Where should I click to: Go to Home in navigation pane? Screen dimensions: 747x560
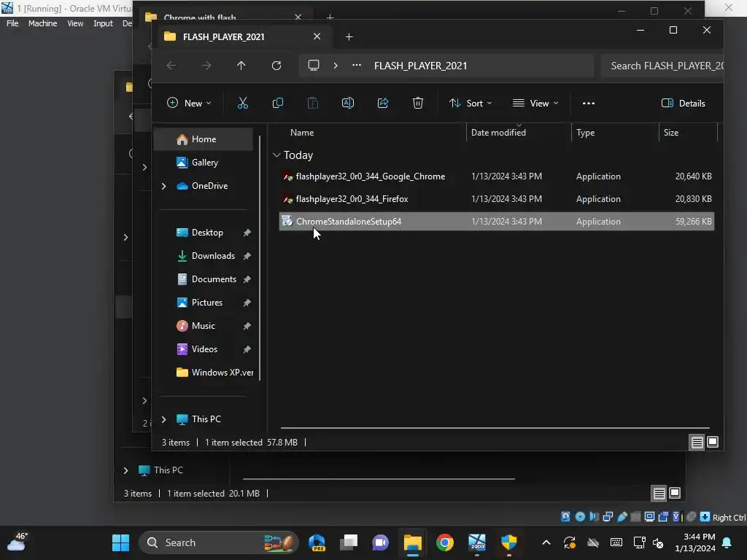(x=204, y=139)
